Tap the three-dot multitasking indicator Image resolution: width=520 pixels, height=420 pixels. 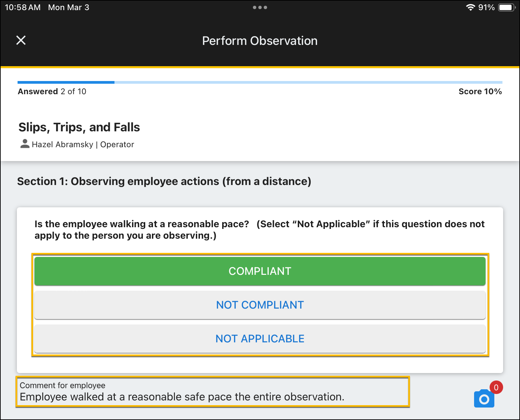tap(260, 7)
